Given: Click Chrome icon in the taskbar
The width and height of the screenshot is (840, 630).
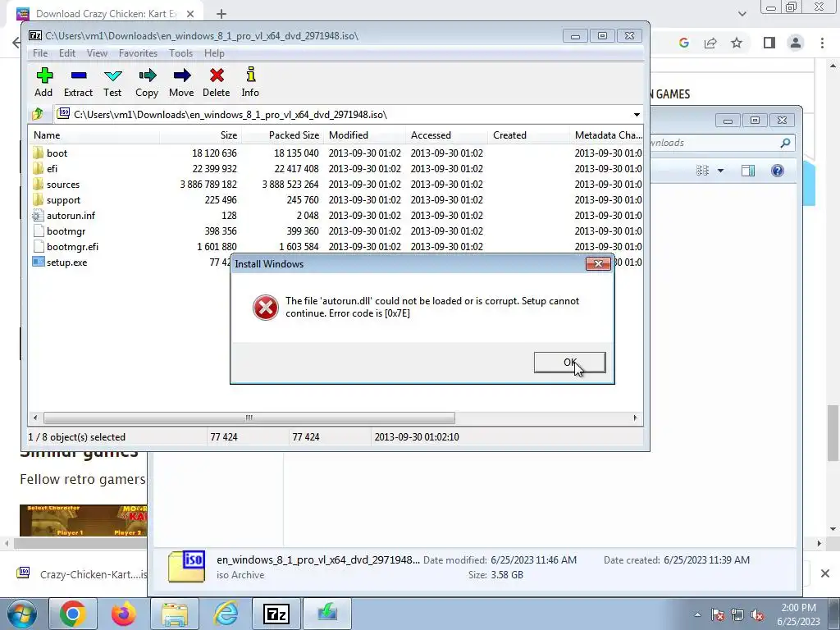Looking at the screenshot, I should pos(73,614).
